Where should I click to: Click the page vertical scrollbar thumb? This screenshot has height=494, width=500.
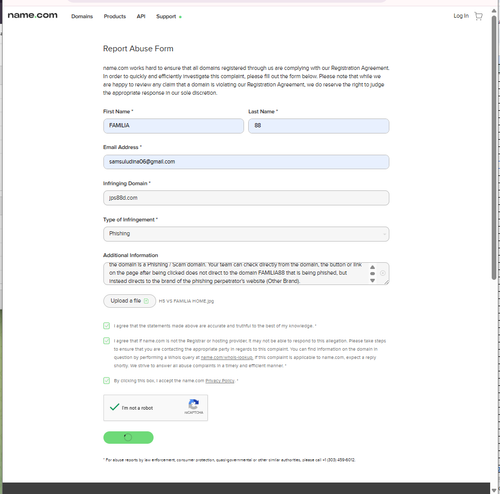coord(494,147)
